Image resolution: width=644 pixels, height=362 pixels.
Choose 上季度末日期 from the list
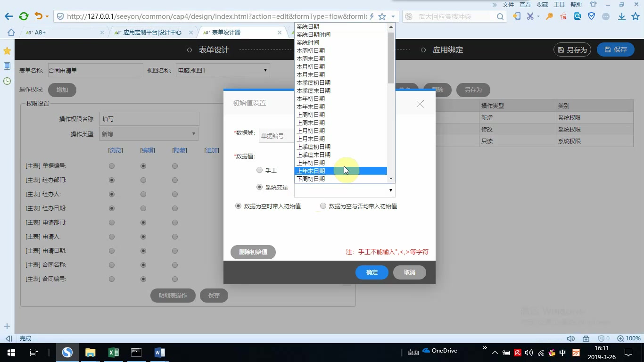tap(341, 155)
